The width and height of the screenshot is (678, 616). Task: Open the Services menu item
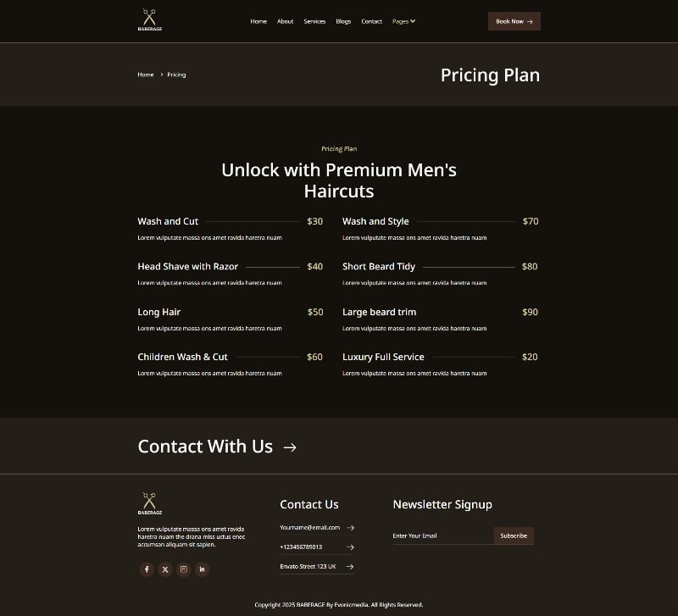click(x=314, y=21)
